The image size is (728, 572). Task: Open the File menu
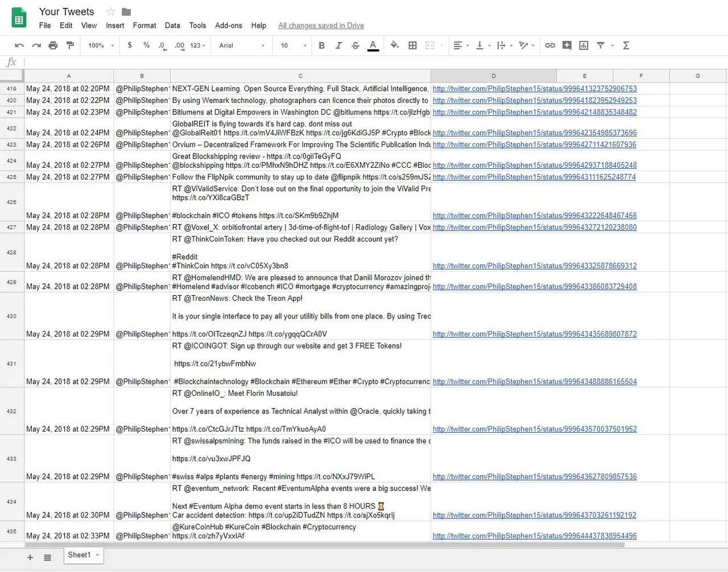(x=45, y=26)
